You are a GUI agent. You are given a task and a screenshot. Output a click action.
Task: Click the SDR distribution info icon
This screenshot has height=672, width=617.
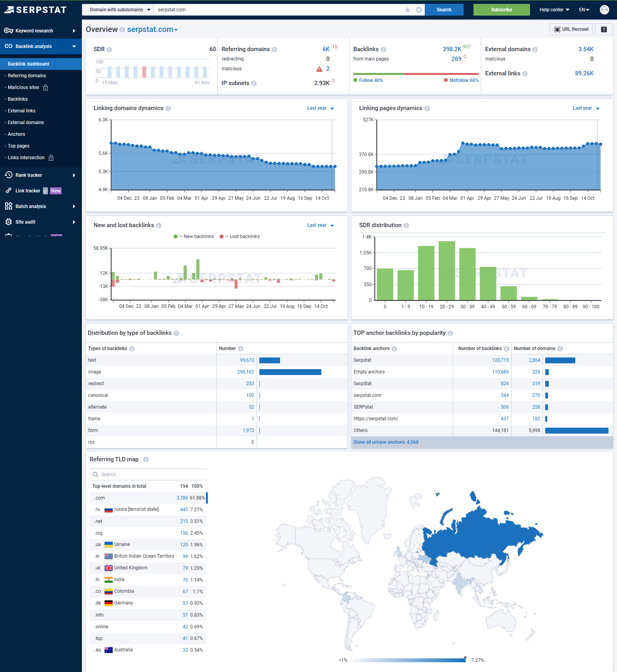pyautogui.click(x=406, y=226)
